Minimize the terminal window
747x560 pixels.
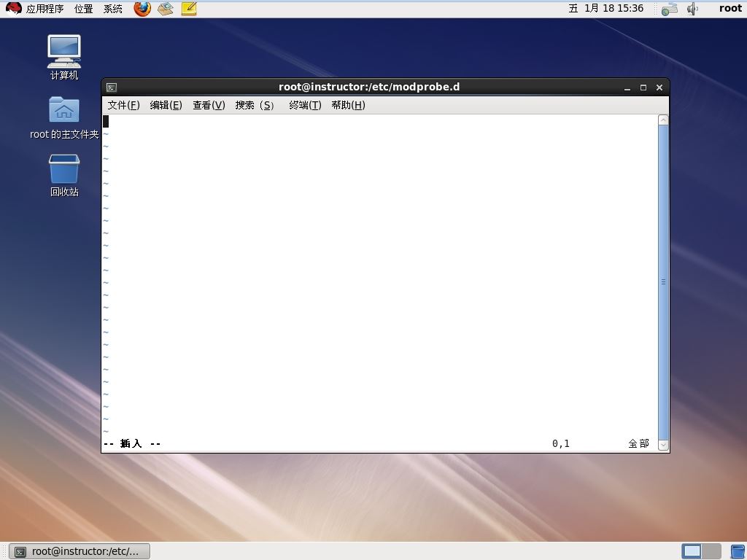coord(627,87)
